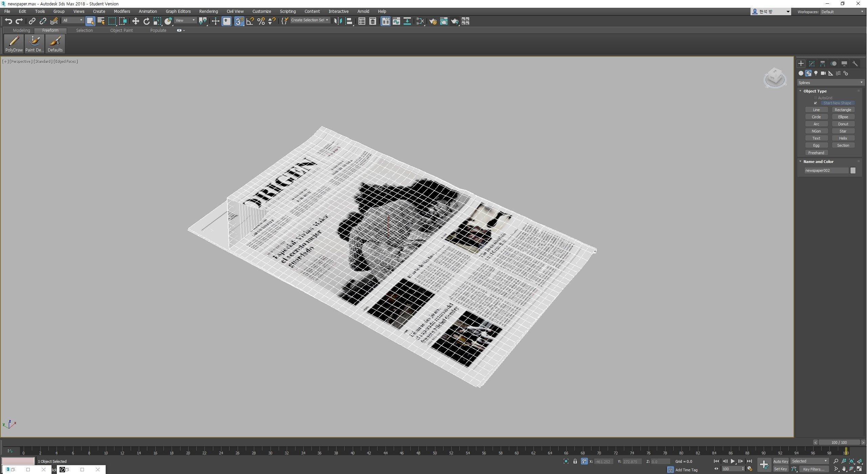Open the Selection Filter All dropdown
The image size is (868, 474).
[72, 21]
